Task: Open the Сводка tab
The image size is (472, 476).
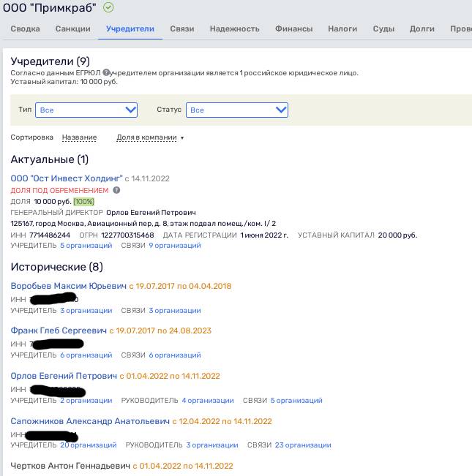Action: point(25,29)
